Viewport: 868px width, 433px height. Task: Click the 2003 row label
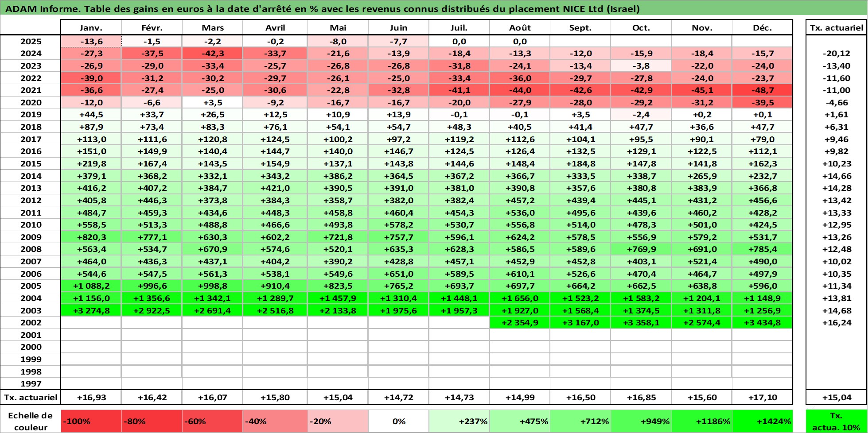pos(31,310)
